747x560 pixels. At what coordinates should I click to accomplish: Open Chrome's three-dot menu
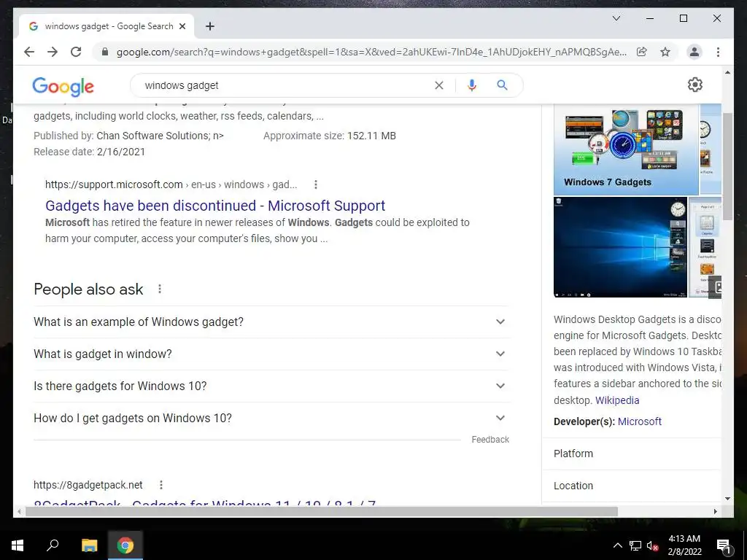718,52
